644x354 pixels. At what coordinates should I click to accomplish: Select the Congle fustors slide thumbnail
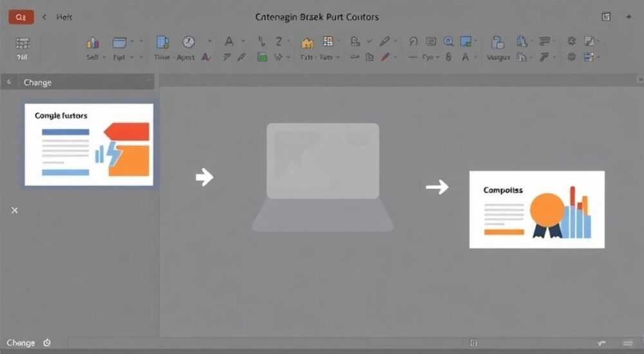89,145
